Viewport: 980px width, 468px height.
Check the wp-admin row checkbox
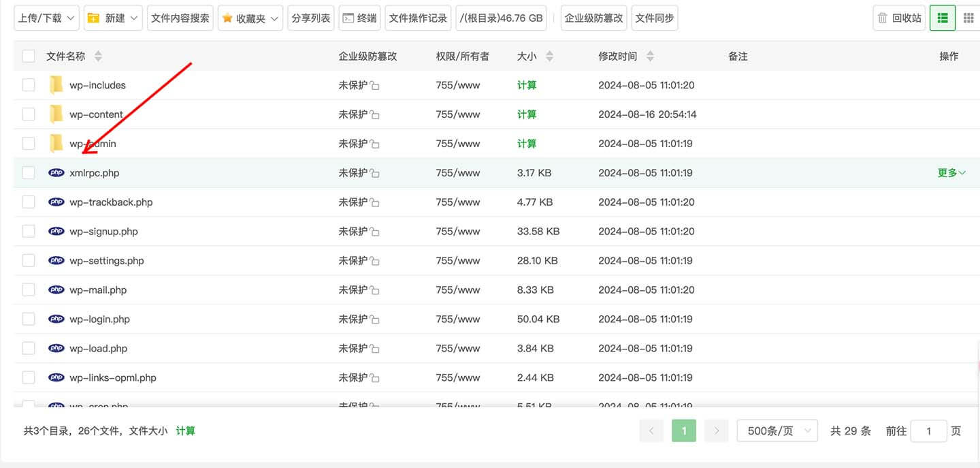[29, 144]
